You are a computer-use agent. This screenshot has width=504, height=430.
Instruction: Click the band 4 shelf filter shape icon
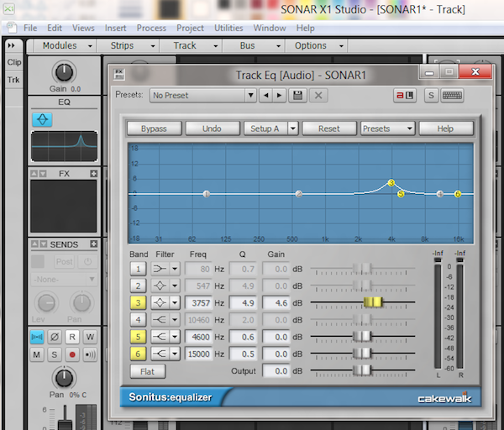(x=160, y=320)
